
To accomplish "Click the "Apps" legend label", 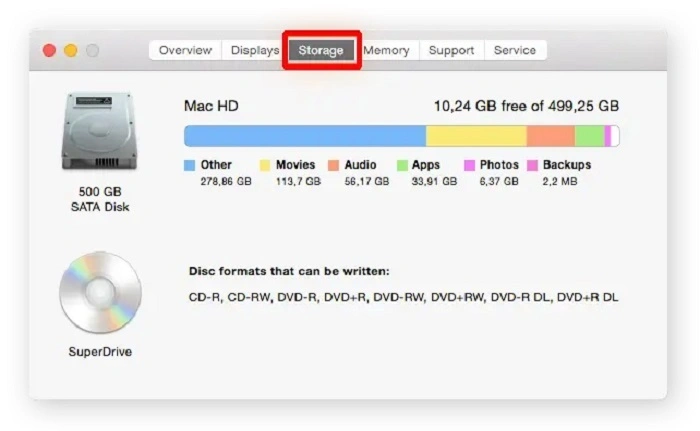I will [426, 165].
